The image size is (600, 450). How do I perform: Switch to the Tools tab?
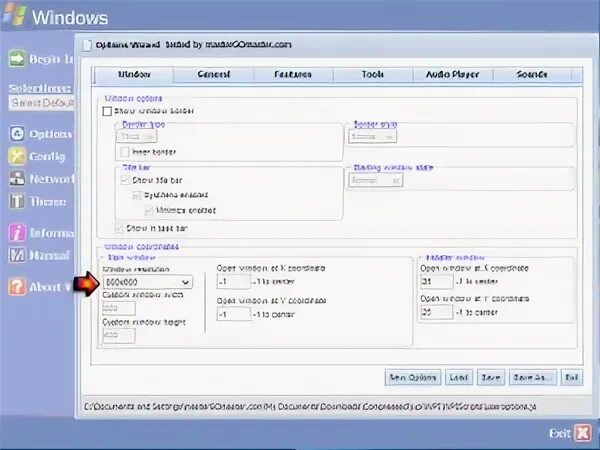tap(373, 75)
